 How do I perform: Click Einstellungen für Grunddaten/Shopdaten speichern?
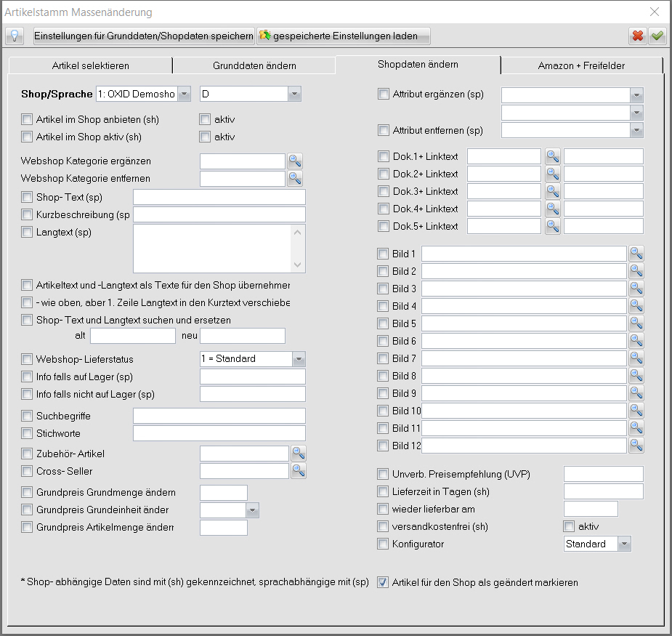tap(144, 36)
